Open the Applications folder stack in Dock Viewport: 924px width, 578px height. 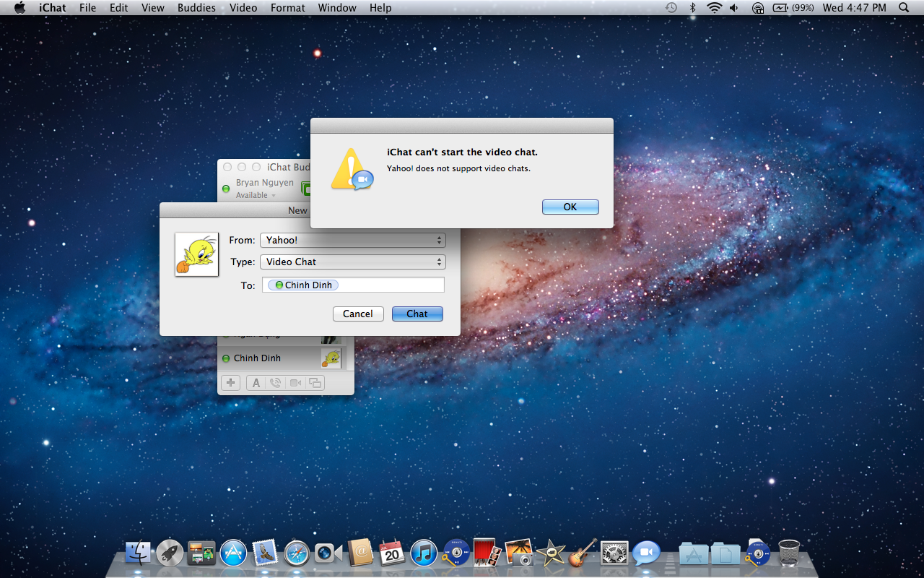[x=694, y=553]
